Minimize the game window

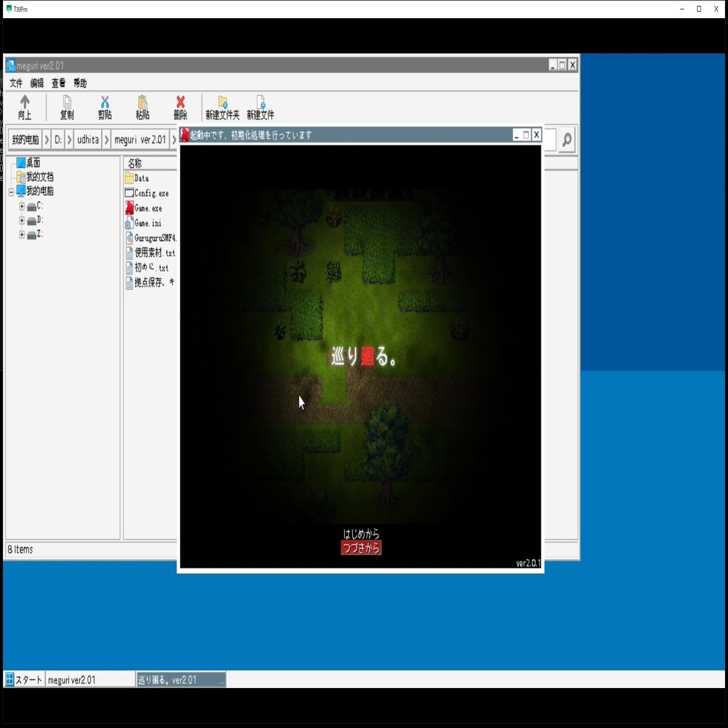coord(516,135)
